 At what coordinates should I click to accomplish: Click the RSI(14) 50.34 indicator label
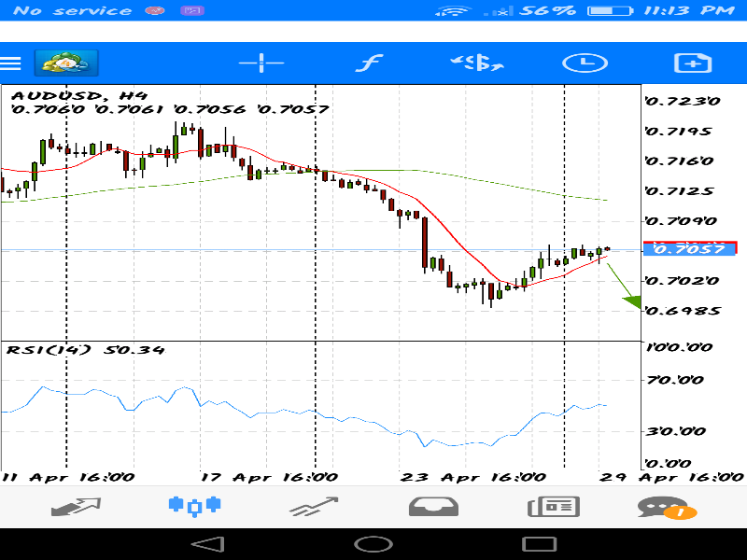point(85,351)
